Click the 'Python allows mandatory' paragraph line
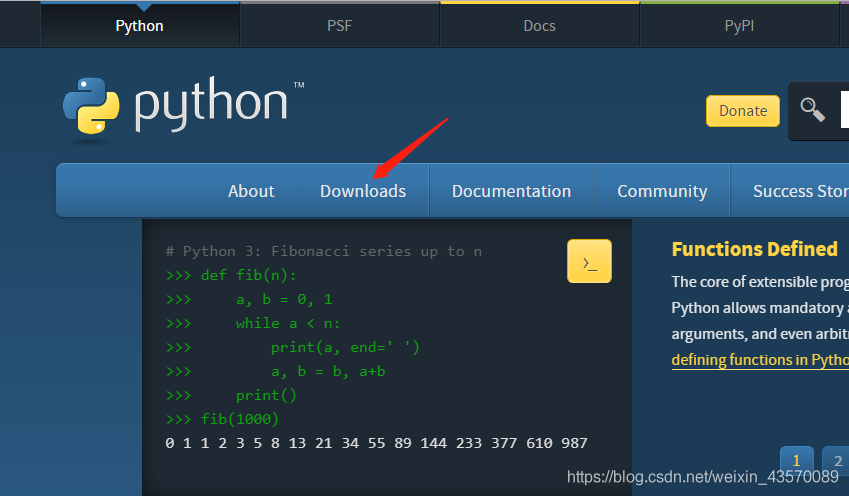 pos(760,308)
